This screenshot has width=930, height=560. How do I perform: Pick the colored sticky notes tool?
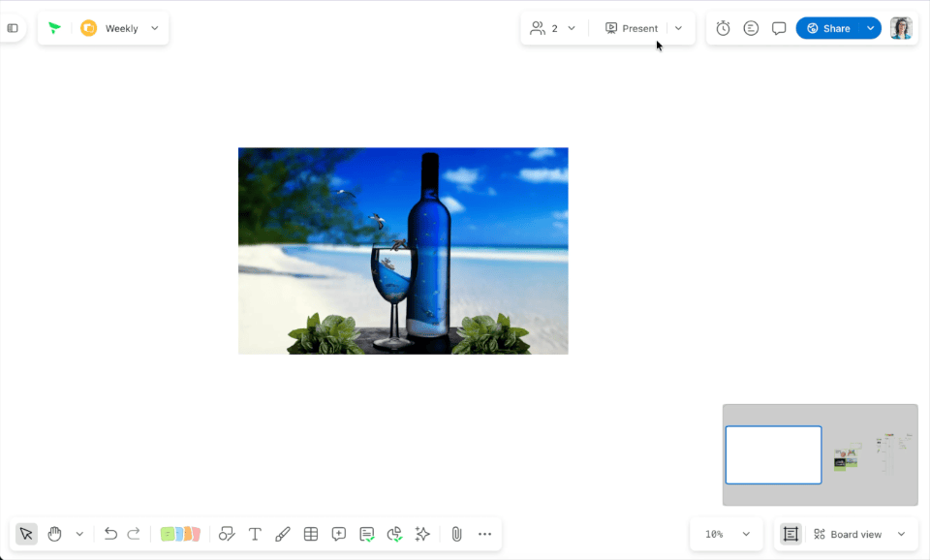[x=180, y=534]
